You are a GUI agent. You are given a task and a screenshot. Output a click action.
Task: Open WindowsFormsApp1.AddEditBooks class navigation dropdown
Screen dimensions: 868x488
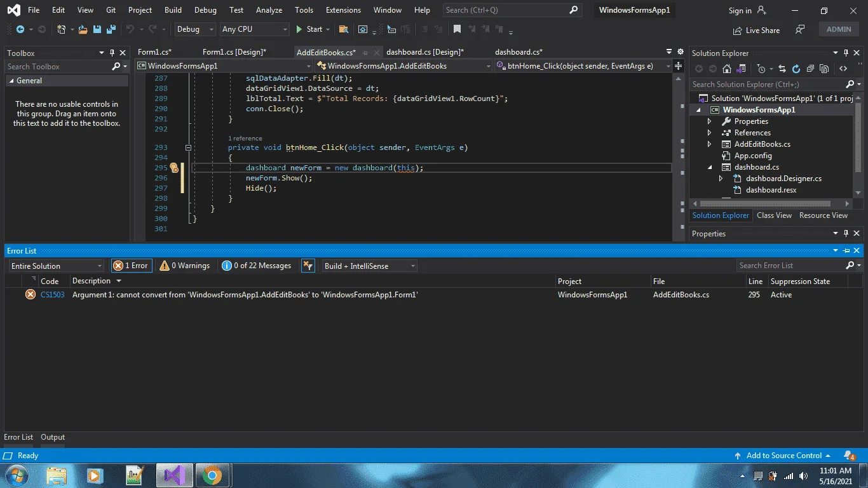click(404, 65)
